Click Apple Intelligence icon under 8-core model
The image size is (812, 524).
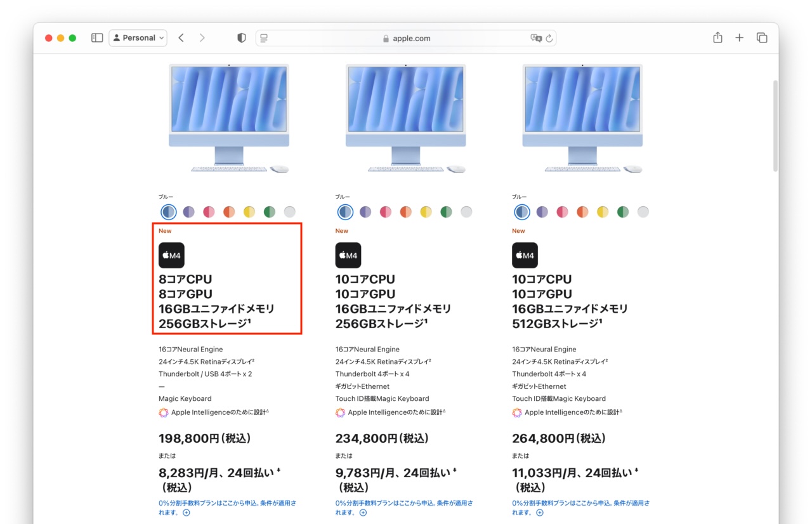click(x=164, y=412)
